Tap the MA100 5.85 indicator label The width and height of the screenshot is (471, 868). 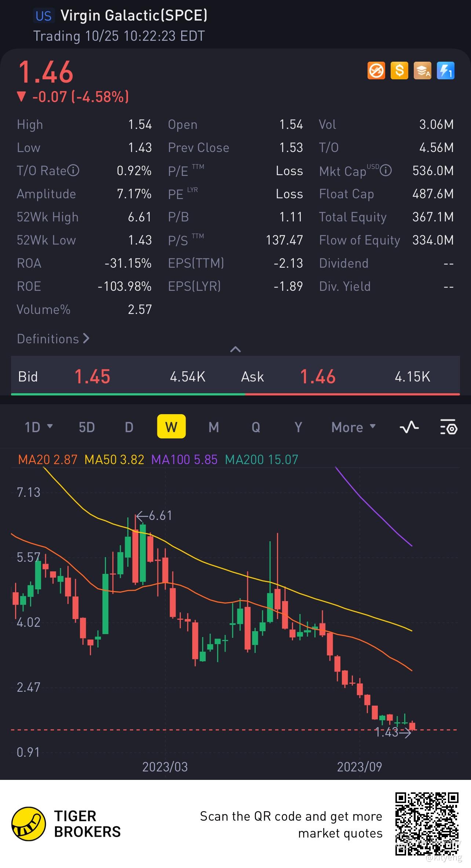point(185,459)
